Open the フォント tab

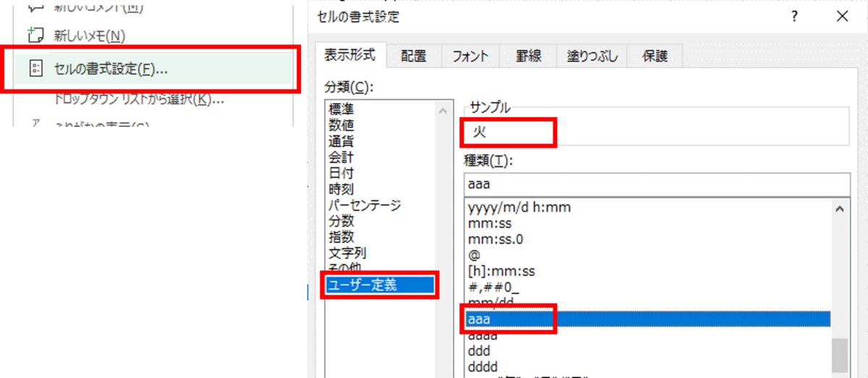[470, 56]
